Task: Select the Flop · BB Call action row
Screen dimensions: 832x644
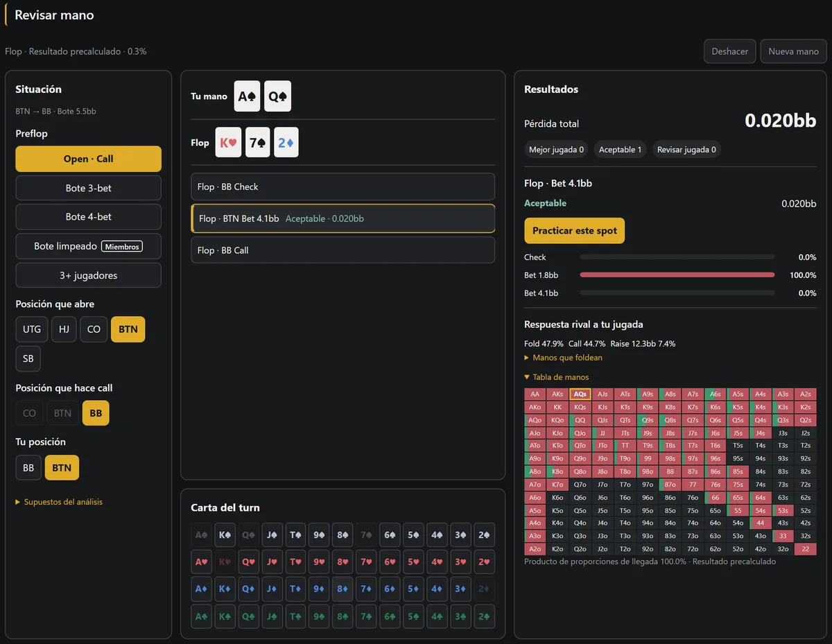Action: (x=343, y=250)
